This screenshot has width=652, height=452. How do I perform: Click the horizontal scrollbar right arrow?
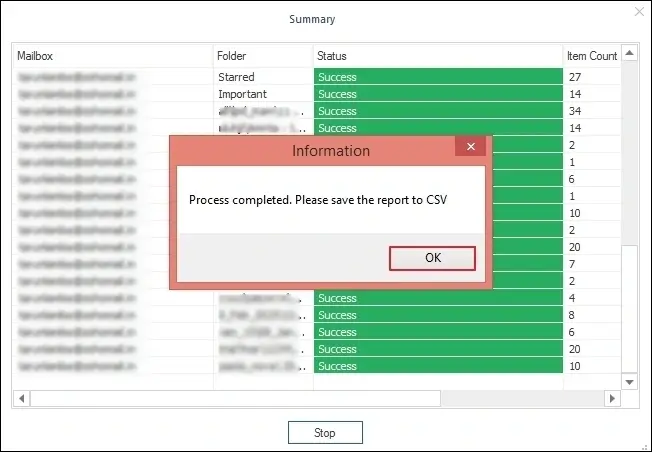tap(612, 398)
